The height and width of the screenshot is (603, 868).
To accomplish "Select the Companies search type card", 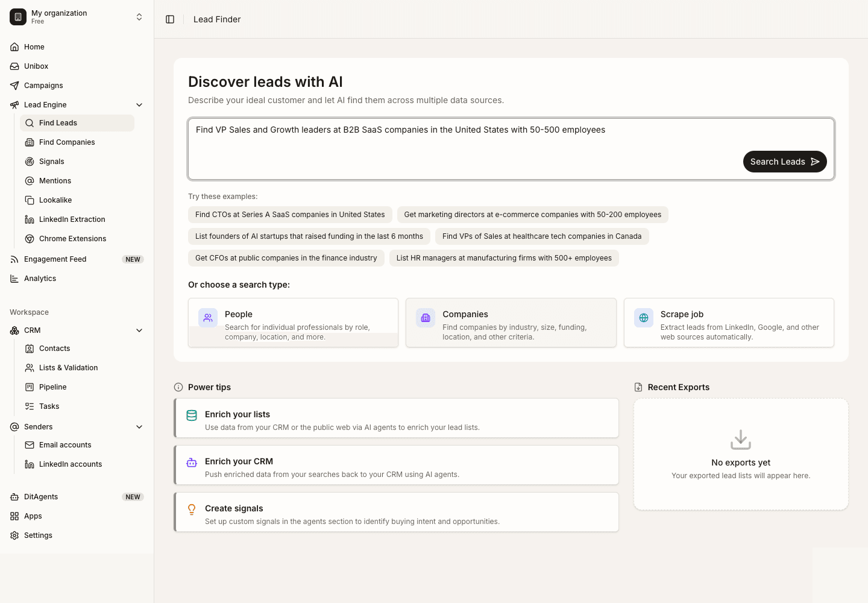I will (511, 323).
